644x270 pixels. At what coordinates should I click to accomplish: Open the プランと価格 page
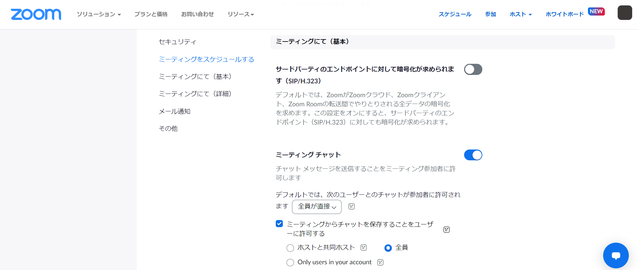(151, 14)
